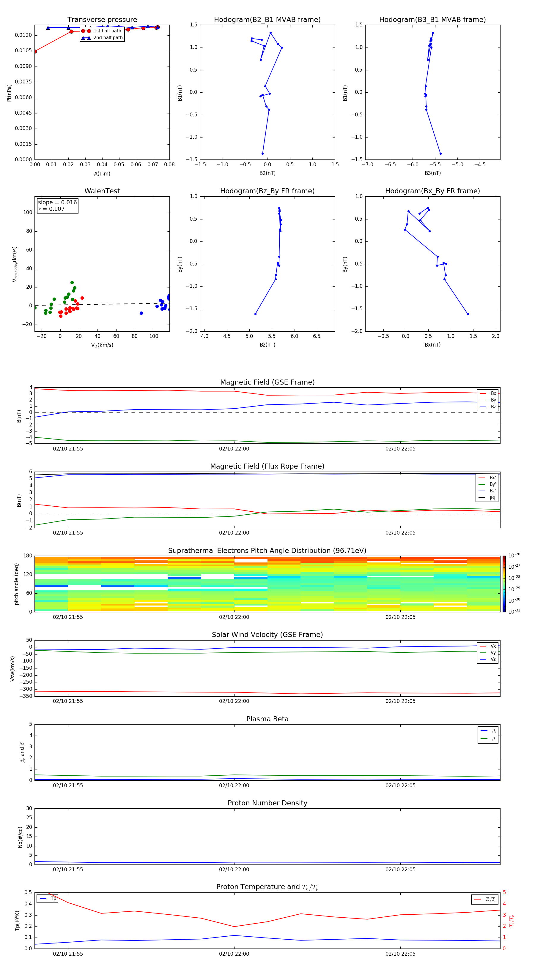Click the "Transverse pressure" plot title
Image resolution: width=535 pixels, height=980 pixels.
coord(102,20)
